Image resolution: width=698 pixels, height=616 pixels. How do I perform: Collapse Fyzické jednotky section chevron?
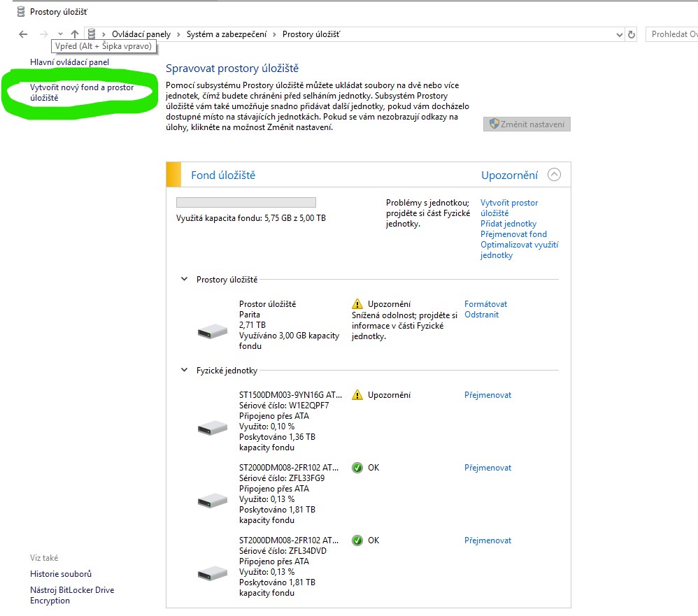pos(185,370)
